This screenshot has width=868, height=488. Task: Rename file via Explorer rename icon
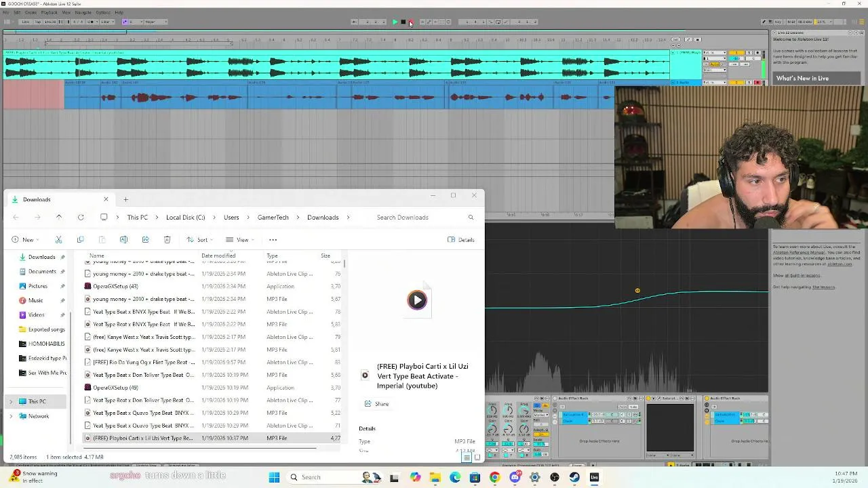coord(123,240)
